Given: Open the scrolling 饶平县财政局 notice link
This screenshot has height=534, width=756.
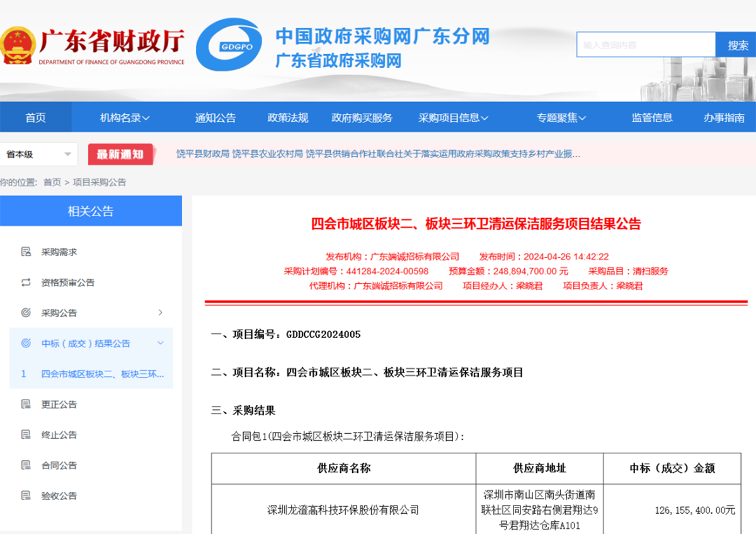Looking at the screenshot, I should pyautogui.click(x=378, y=154).
